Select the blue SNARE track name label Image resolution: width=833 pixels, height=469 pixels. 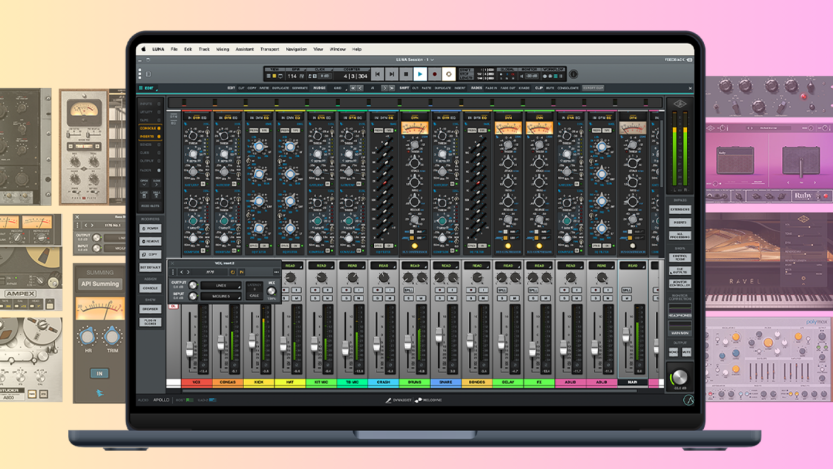click(446, 382)
